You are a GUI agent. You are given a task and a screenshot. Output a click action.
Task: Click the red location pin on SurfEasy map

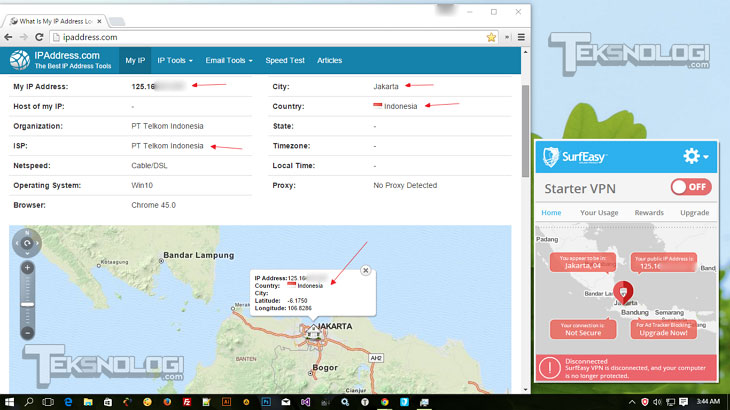pos(623,292)
